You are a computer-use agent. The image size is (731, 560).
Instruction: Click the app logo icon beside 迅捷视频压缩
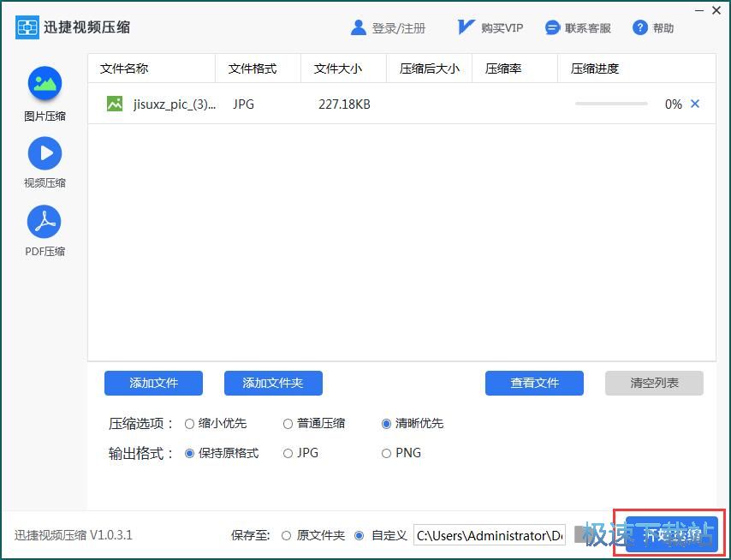point(27,27)
